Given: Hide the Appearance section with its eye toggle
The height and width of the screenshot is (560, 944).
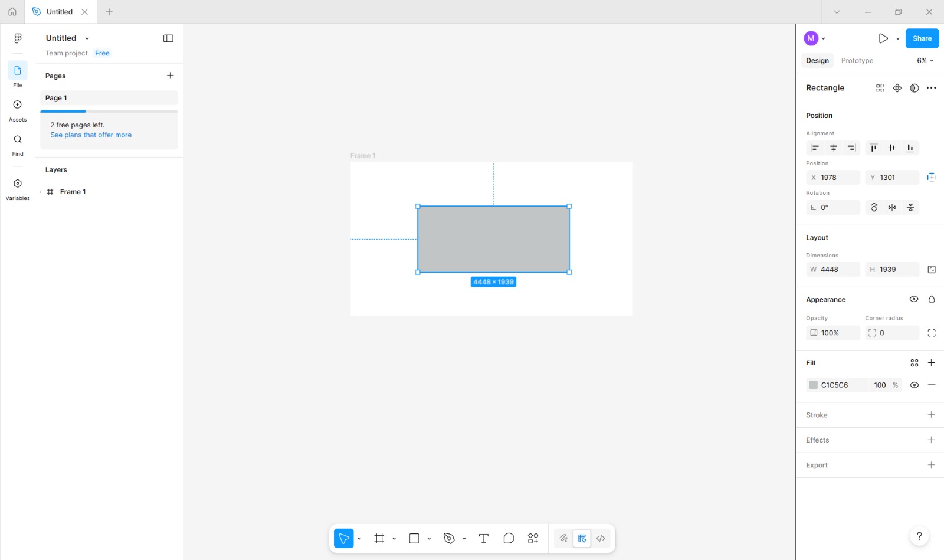Looking at the screenshot, I should pos(914,299).
